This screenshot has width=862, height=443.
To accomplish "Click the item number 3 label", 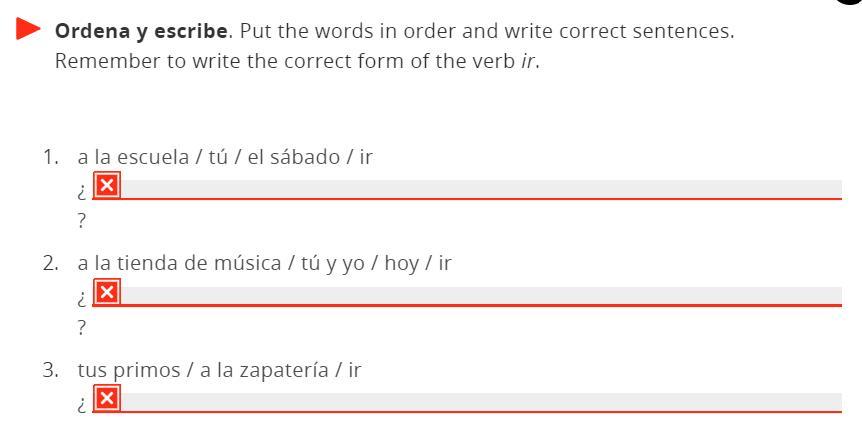I will coord(50,370).
